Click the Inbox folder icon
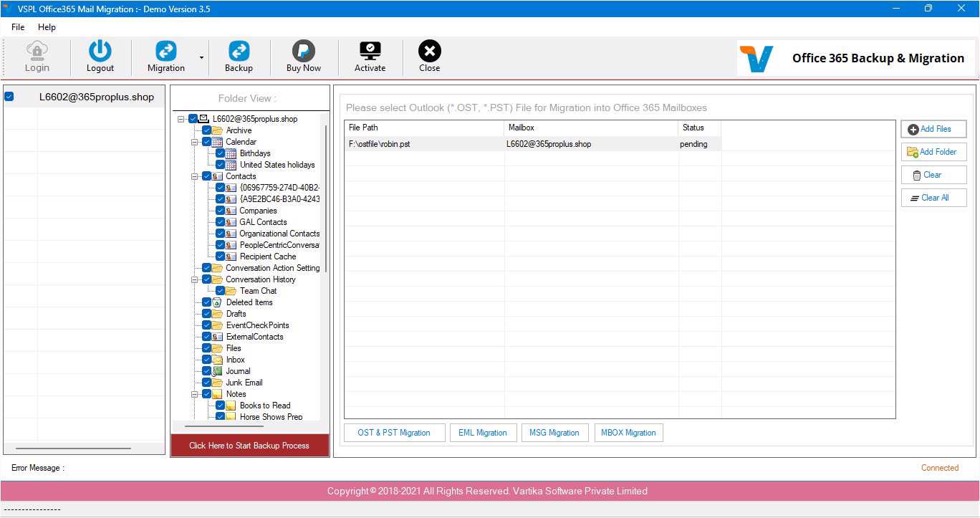 click(218, 360)
